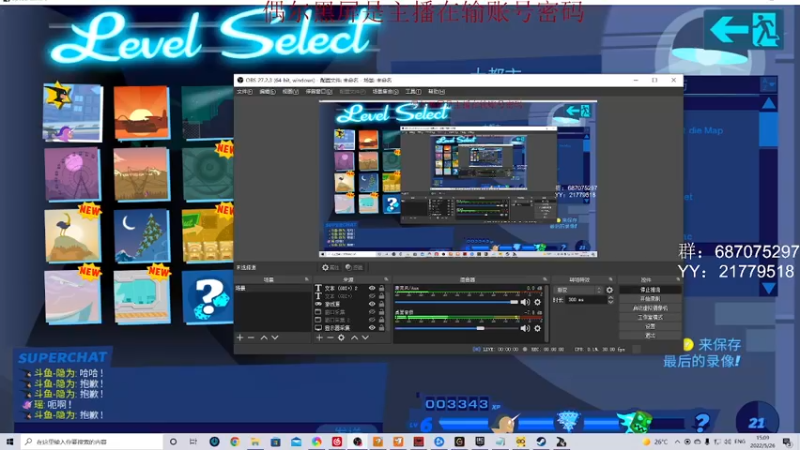
Task: Adjust desktop audio volume slider
Action: pos(457,329)
